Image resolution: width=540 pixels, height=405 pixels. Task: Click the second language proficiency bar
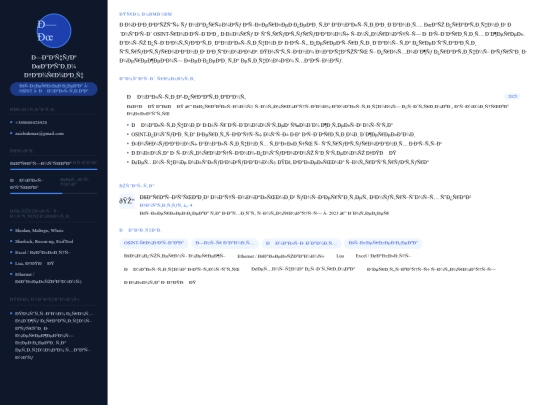(54, 194)
